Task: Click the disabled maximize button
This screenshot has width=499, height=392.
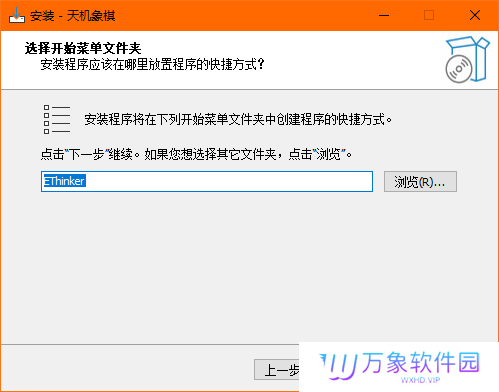Action: point(429,15)
